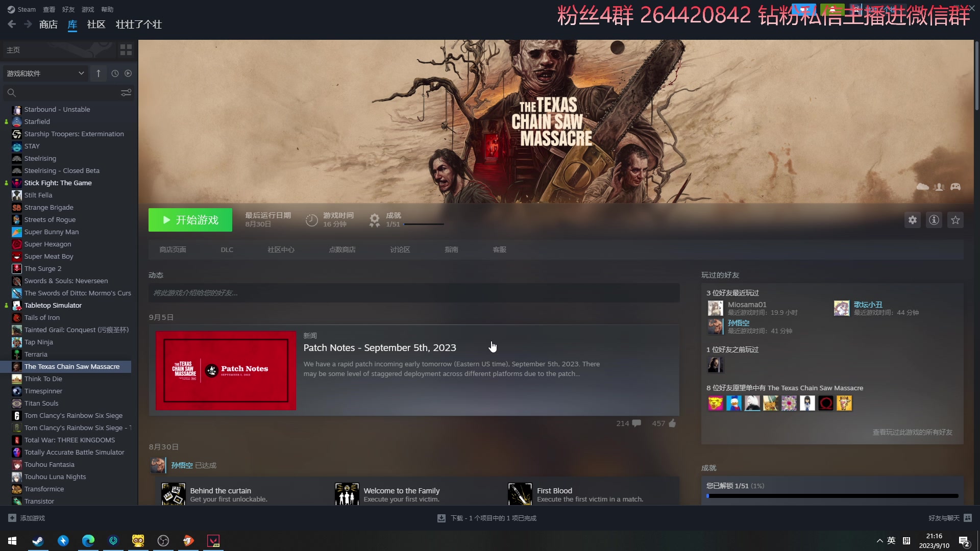This screenshot has width=980, height=551.
Task: Open the 好友 (Friends) menu
Action: pyautogui.click(x=68, y=9)
